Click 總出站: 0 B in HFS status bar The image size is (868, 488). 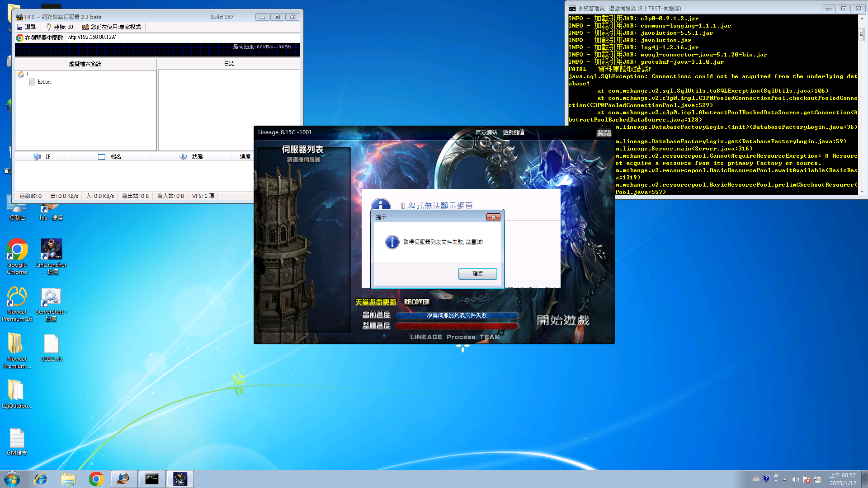136,196
